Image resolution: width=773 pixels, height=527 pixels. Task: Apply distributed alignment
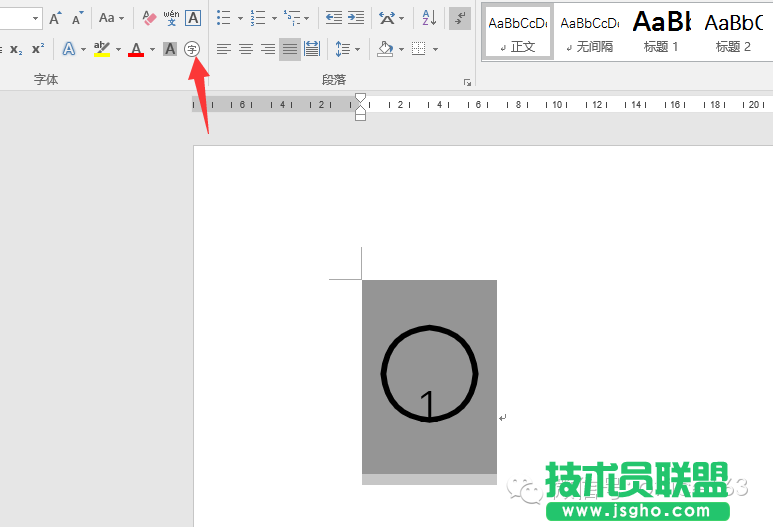312,49
